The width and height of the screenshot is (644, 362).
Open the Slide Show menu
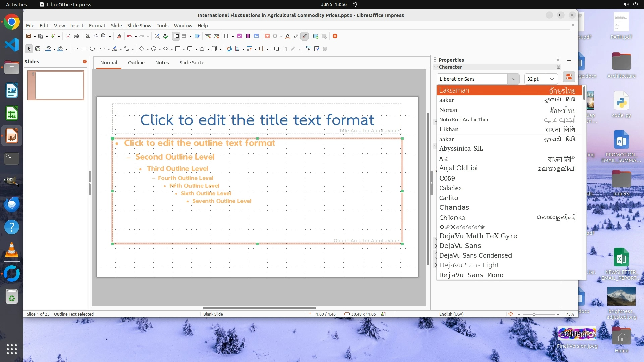[x=139, y=26]
